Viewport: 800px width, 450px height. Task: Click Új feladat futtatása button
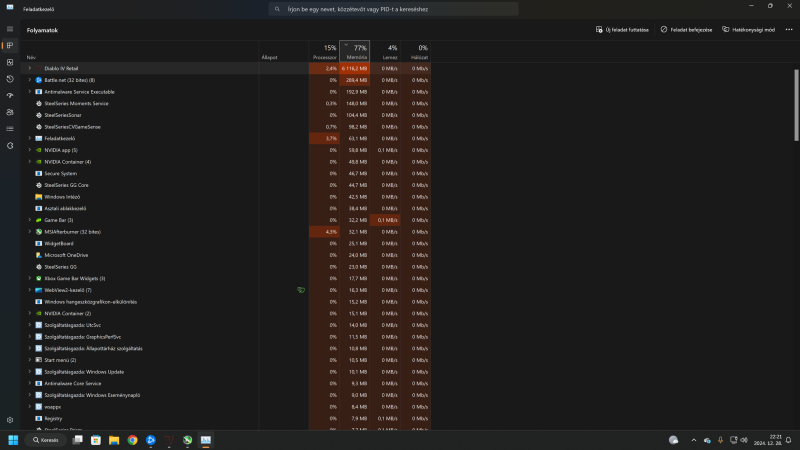(x=622, y=30)
